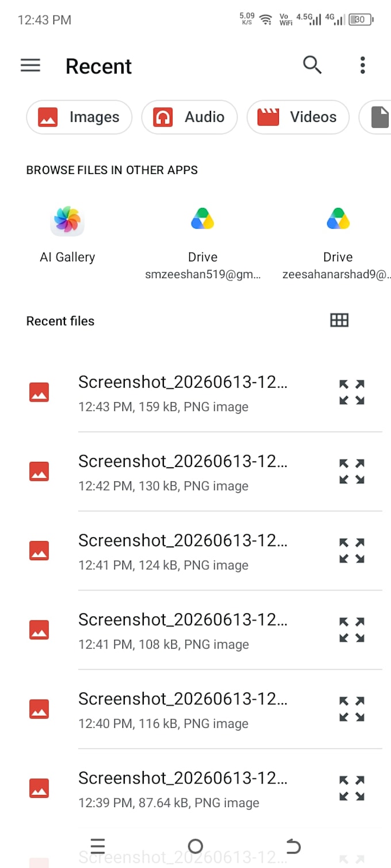Select the partially visible Documents chip
This screenshot has height=868, width=391.
(375, 117)
